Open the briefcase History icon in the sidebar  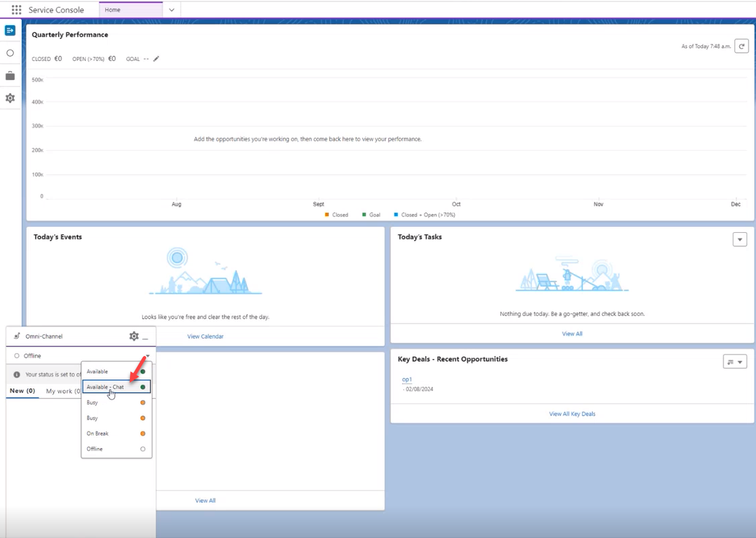pyautogui.click(x=9, y=75)
